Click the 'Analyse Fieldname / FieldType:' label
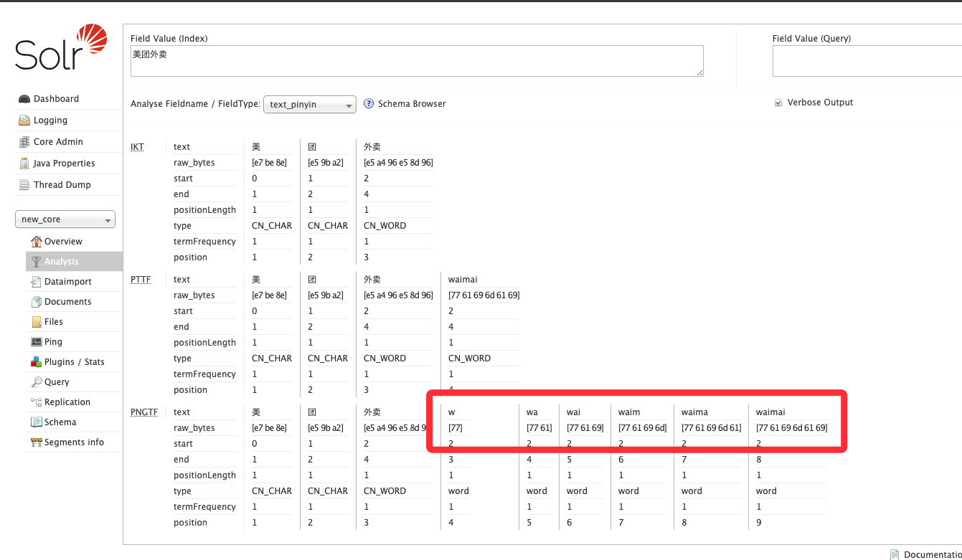This screenshot has height=560, width=962. [x=195, y=104]
